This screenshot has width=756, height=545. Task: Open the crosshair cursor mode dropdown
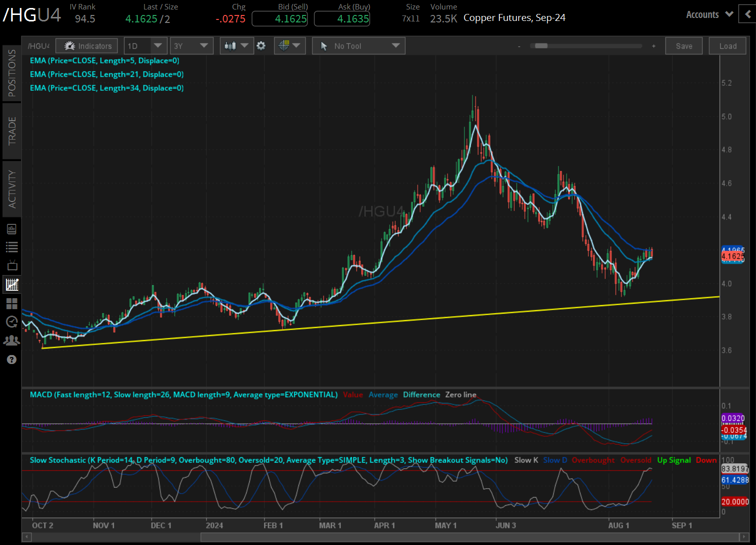(x=290, y=46)
